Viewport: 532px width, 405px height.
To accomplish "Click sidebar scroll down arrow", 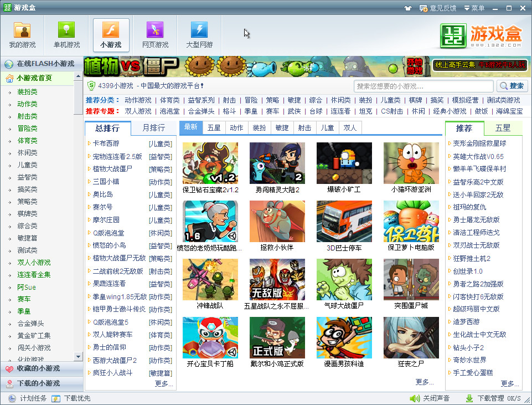I will (79, 356).
